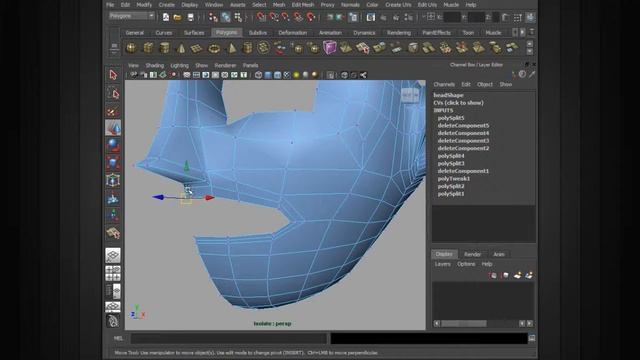Select the Soft Modification tool
The width and height of the screenshot is (640, 360).
(113, 198)
